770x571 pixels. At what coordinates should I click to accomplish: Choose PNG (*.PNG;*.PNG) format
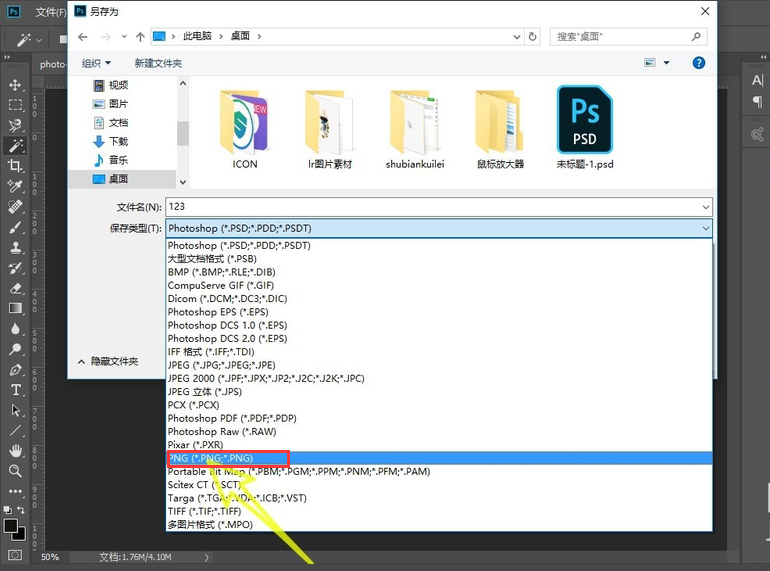point(439,458)
